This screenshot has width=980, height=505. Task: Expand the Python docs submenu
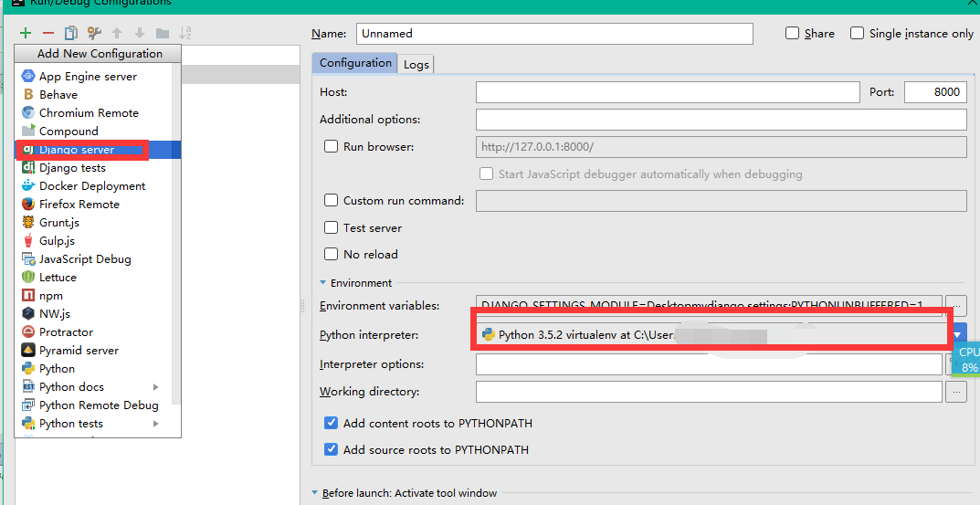155,387
